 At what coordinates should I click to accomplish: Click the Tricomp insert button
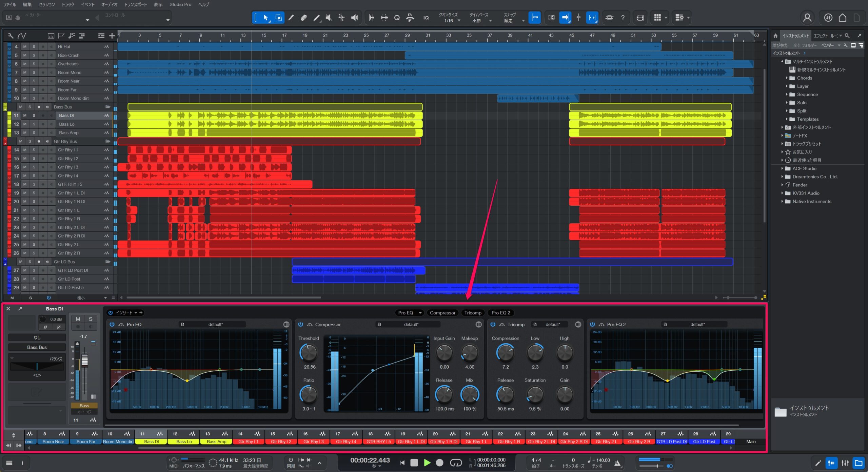[x=473, y=313]
